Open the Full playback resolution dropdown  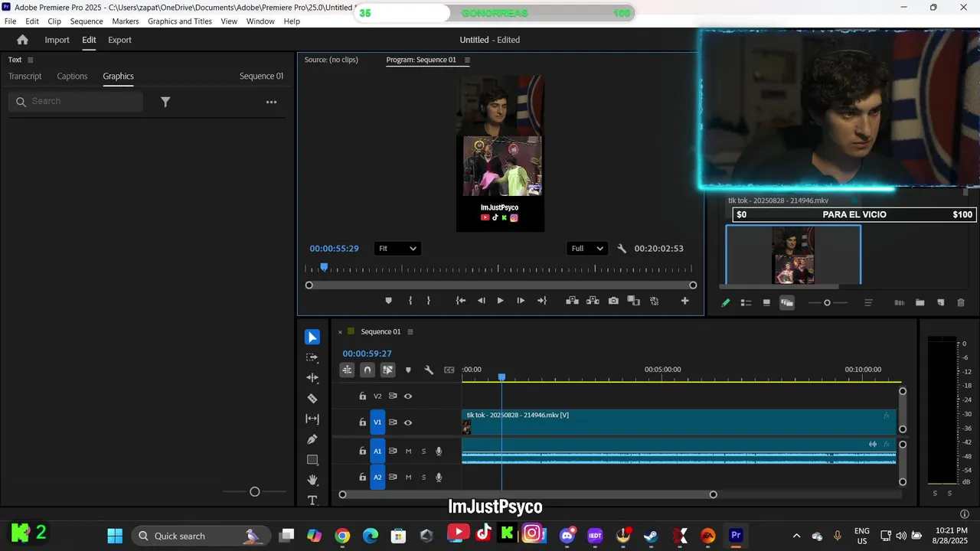588,249
